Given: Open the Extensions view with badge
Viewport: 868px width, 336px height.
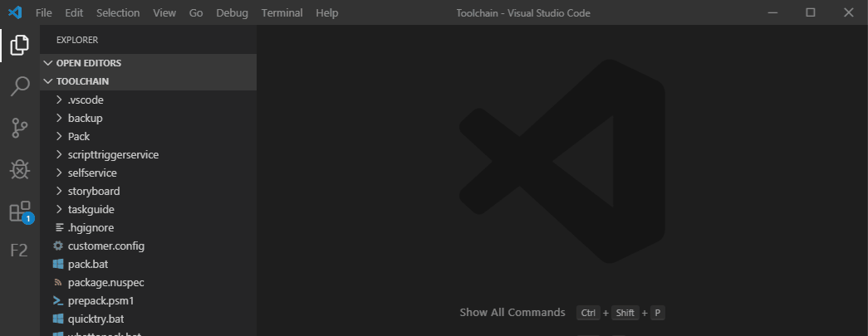Looking at the screenshot, I should pos(21,212).
